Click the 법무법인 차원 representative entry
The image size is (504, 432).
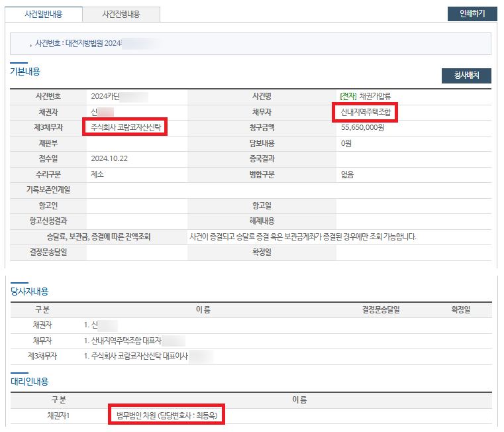coord(166,416)
